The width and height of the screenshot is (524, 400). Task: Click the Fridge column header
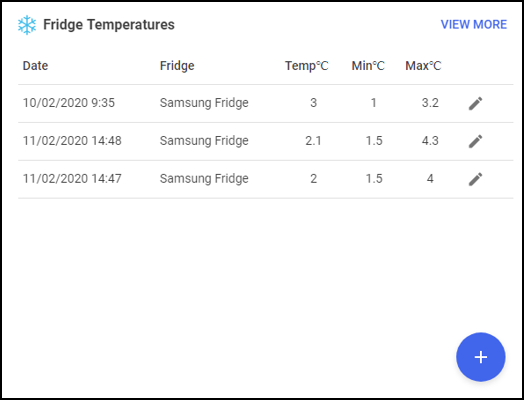pos(177,65)
